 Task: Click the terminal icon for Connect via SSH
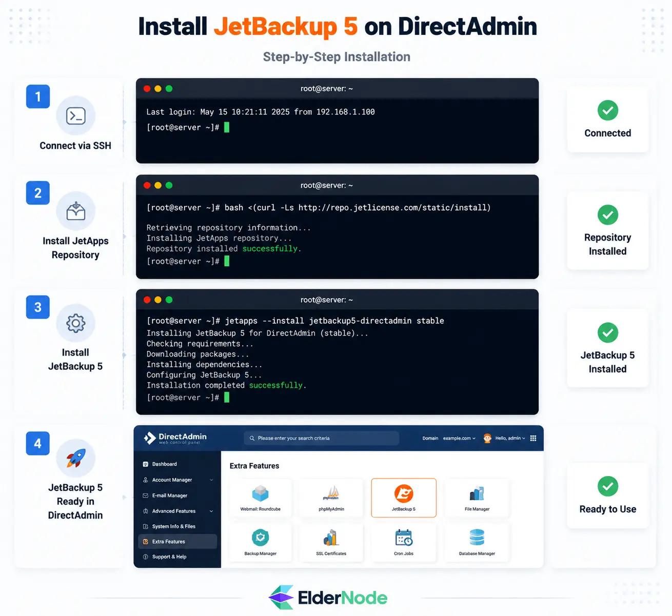point(76,116)
